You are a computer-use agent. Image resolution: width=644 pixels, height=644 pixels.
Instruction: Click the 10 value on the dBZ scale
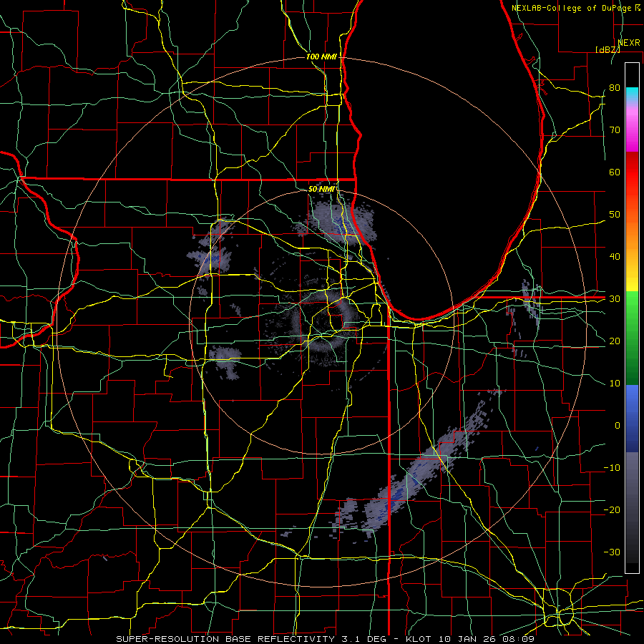pos(615,384)
